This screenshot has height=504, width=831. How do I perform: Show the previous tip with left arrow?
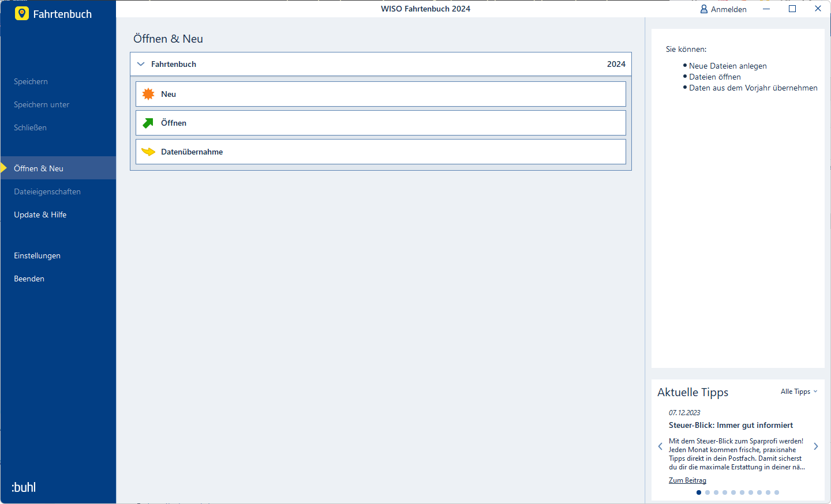point(660,446)
